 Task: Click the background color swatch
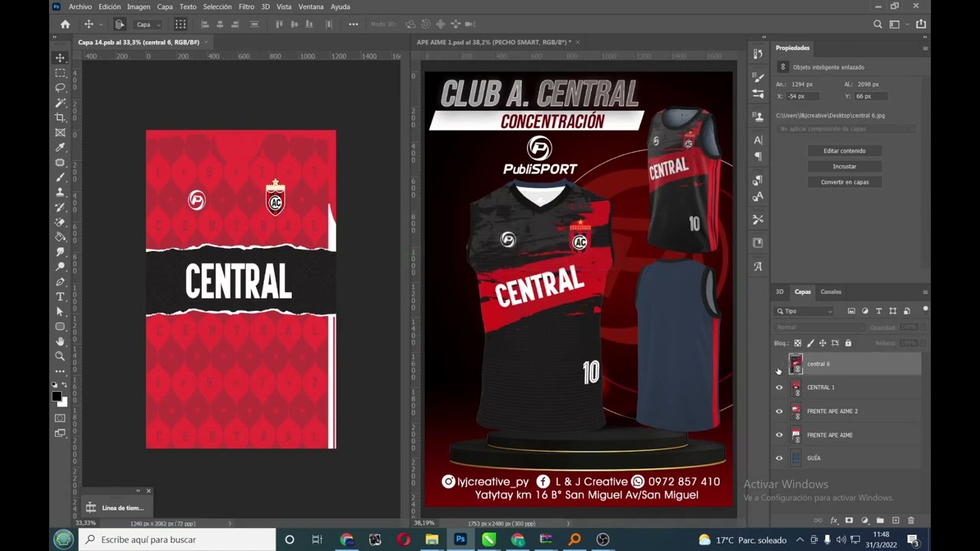click(x=63, y=403)
